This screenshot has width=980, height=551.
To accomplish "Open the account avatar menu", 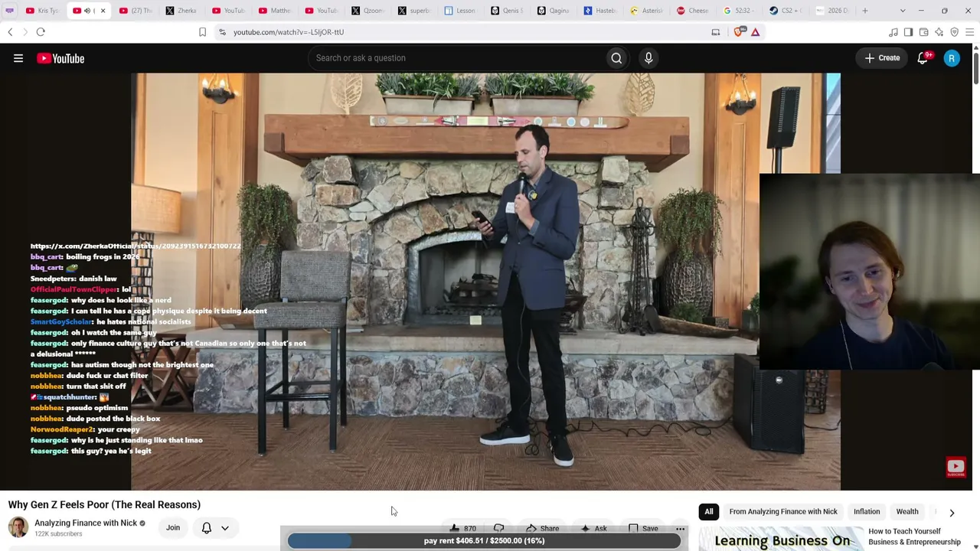I will [952, 58].
